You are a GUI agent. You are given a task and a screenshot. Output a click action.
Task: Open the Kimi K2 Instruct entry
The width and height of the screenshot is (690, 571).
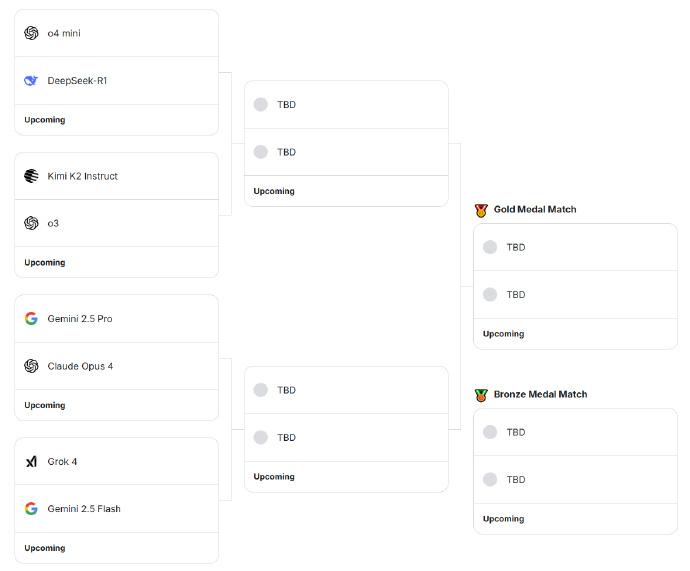82,176
